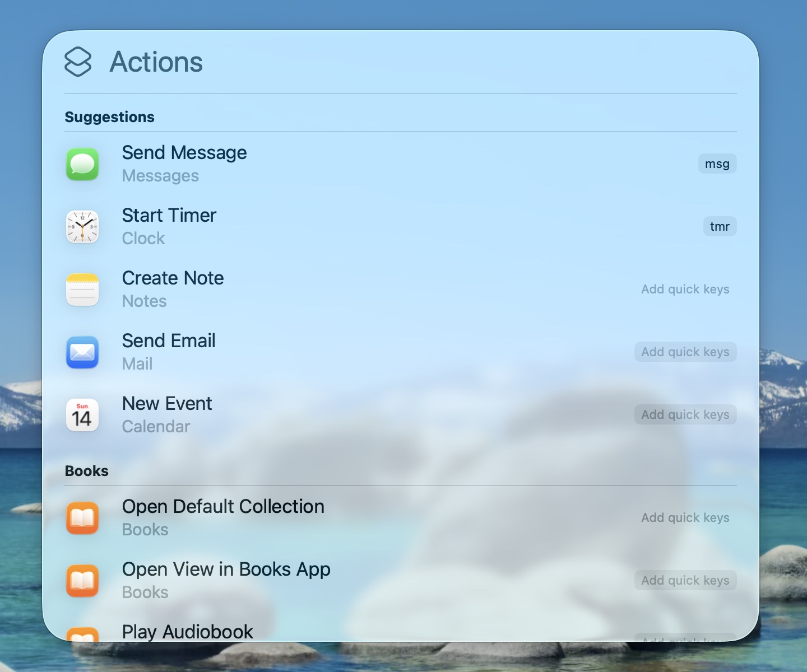Image resolution: width=807 pixels, height=672 pixels.
Task: Add quick keys for New Event
Action: [685, 415]
